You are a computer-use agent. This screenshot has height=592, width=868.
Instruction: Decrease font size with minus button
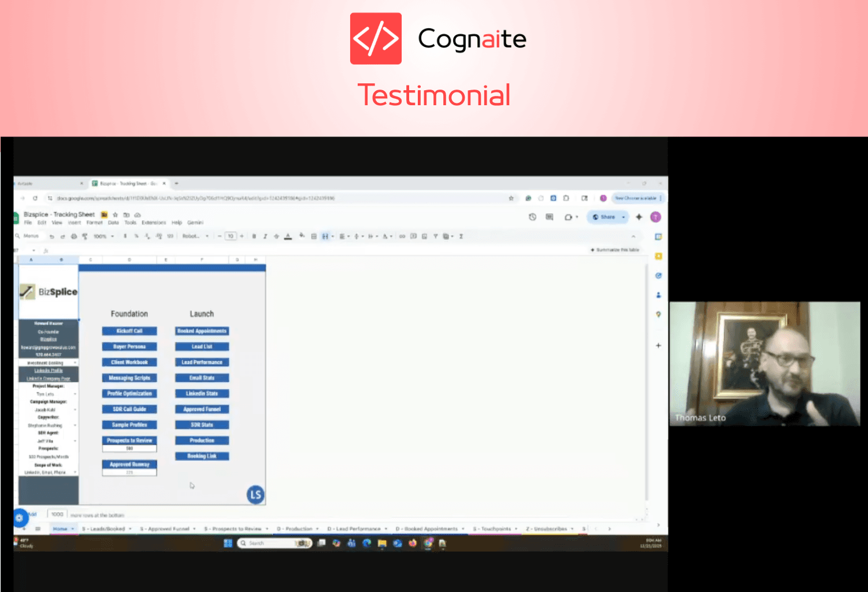tap(220, 236)
